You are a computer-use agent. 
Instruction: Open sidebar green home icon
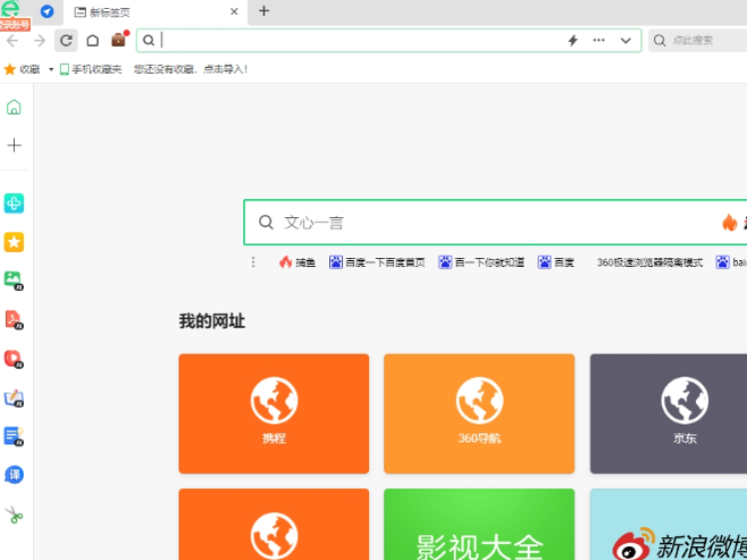click(14, 107)
